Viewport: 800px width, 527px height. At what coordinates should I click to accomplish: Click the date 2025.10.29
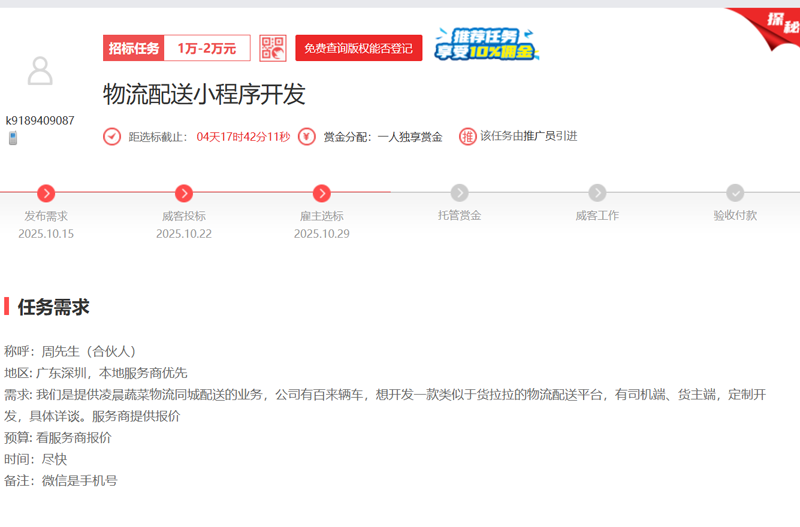click(321, 234)
